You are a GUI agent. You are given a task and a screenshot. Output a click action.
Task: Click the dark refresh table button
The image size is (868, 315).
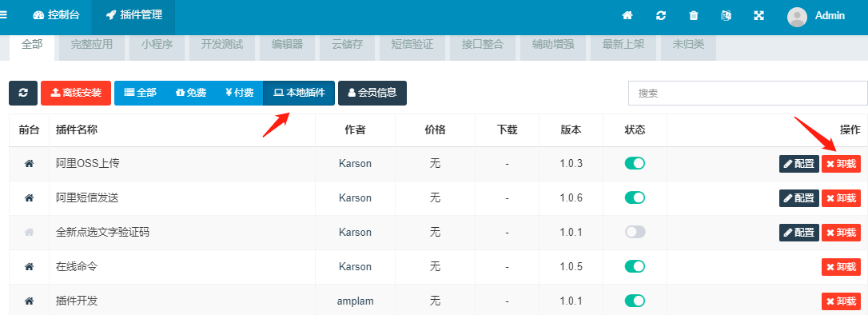click(x=23, y=93)
